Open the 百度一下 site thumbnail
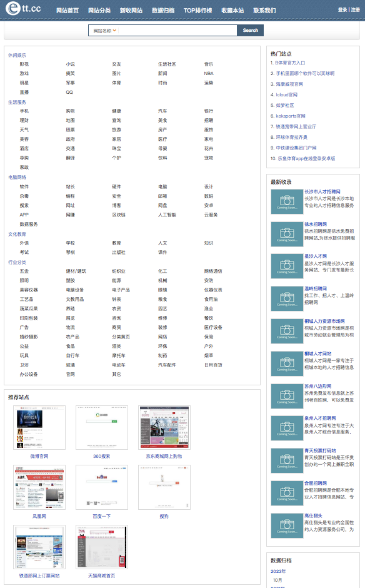Screen dimensions: 365x588 click(102, 487)
